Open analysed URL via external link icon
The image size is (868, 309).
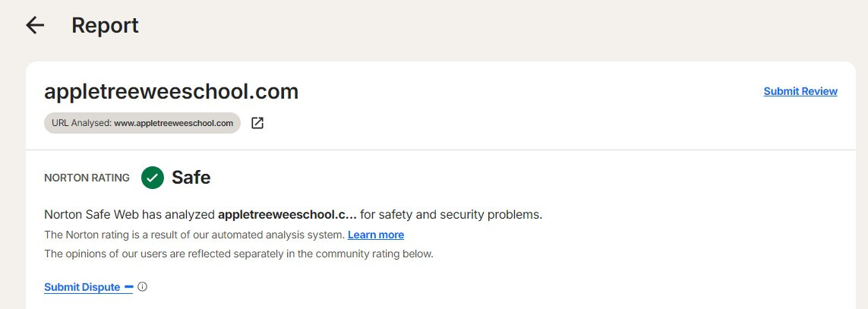(x=257, y=123)
